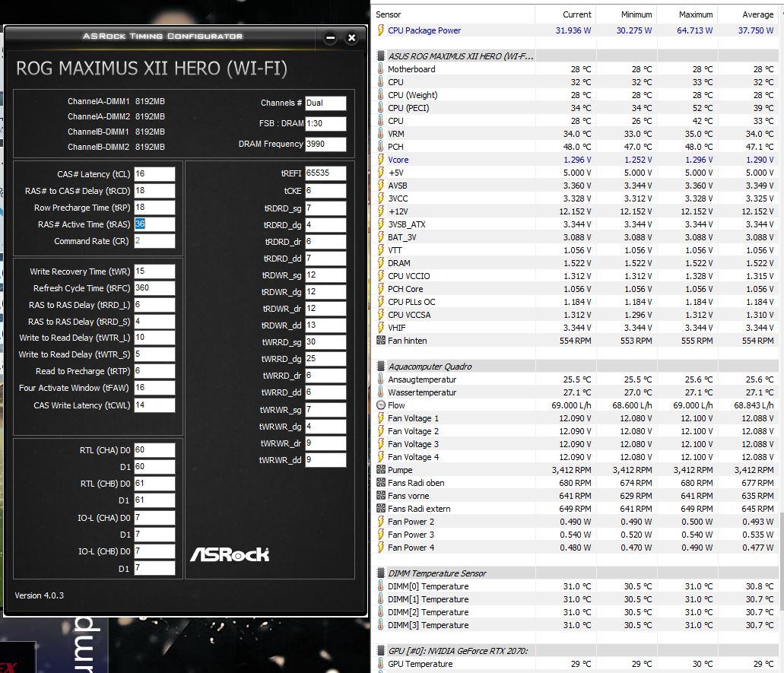Image resolution: width=784 pixels, height=673 pixels.
Task: Close the ASRock Timing Configurator window
Action: 351,37
